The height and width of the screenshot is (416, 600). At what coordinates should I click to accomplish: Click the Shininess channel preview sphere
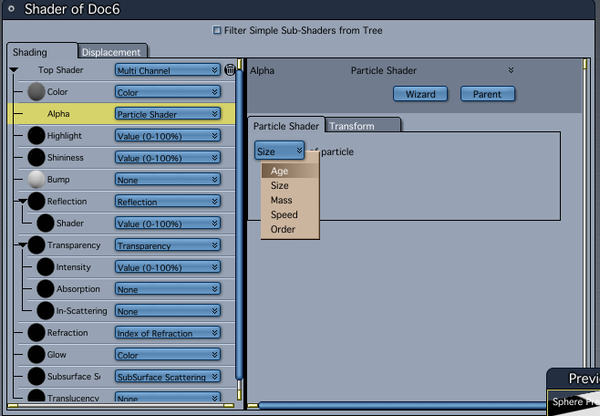tap(36, 158)
